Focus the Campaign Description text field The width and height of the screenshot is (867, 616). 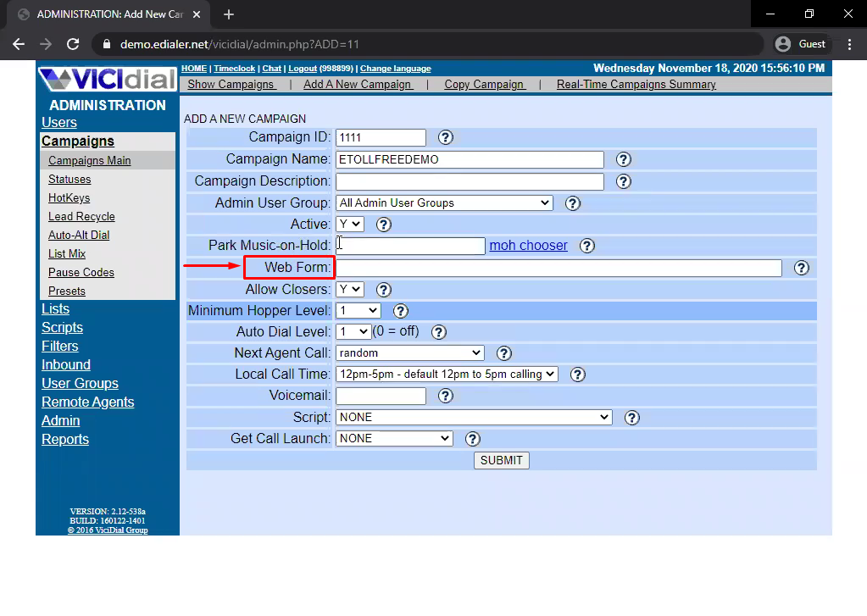click(x=470, y=181)
